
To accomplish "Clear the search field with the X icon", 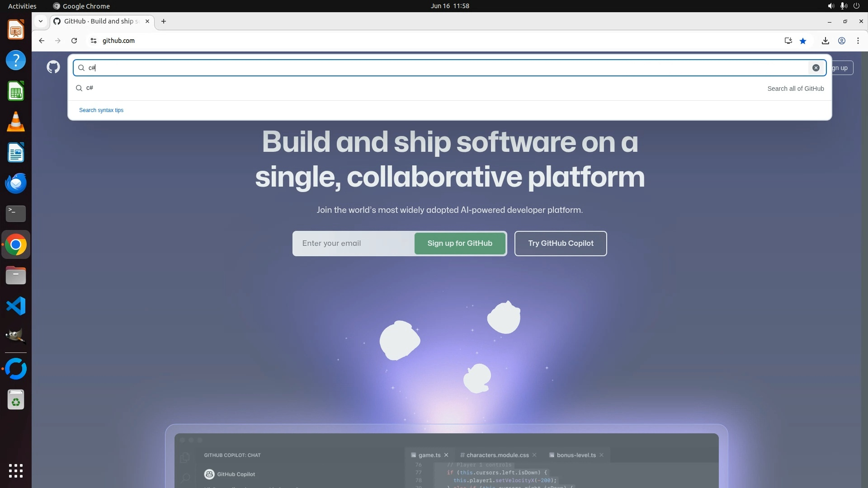I will (816, 68).
